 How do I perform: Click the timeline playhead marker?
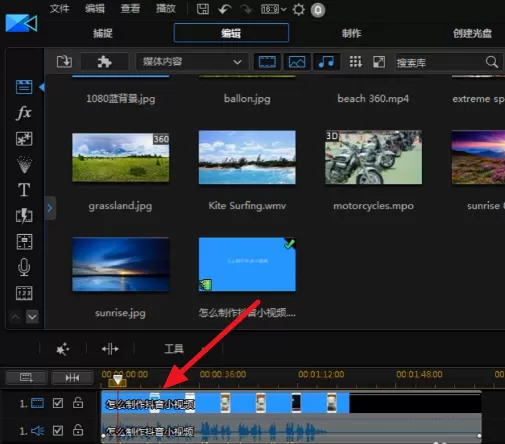point(117,380)
